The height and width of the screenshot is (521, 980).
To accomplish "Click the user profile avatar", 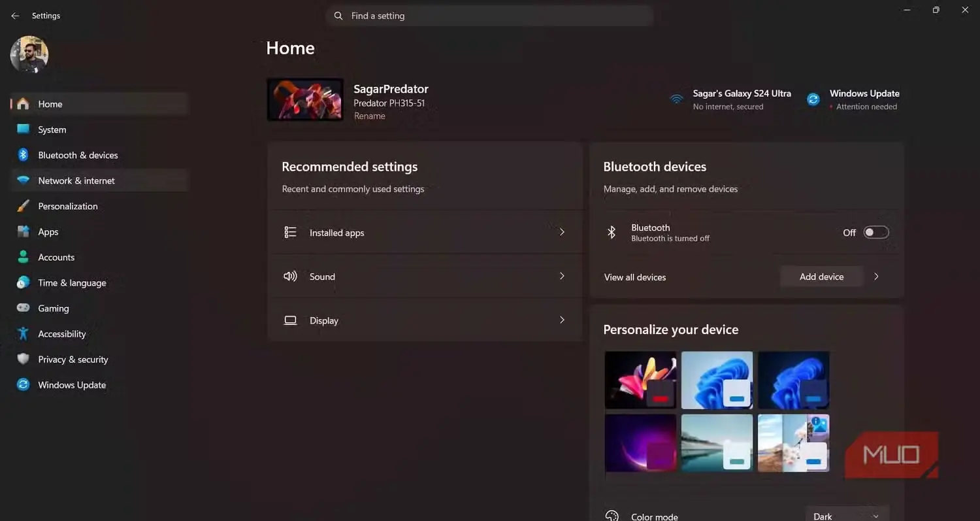I will (x=29, y=55).
